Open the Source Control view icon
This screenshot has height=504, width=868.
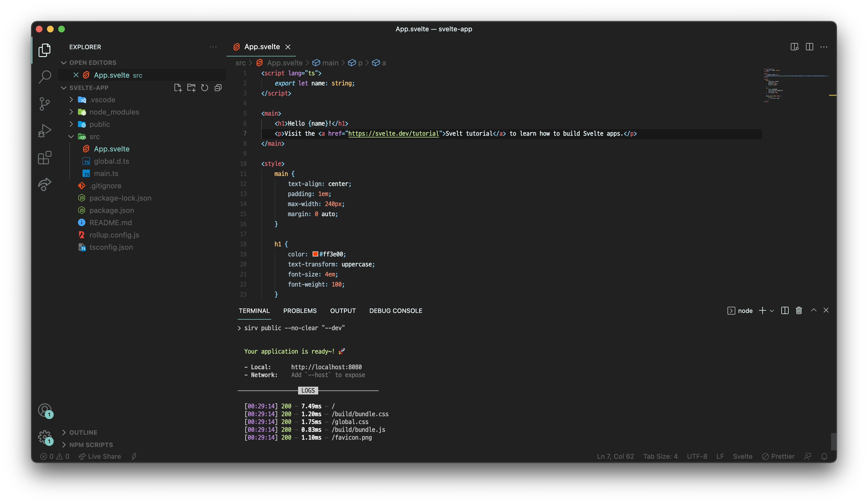point(44,104)
